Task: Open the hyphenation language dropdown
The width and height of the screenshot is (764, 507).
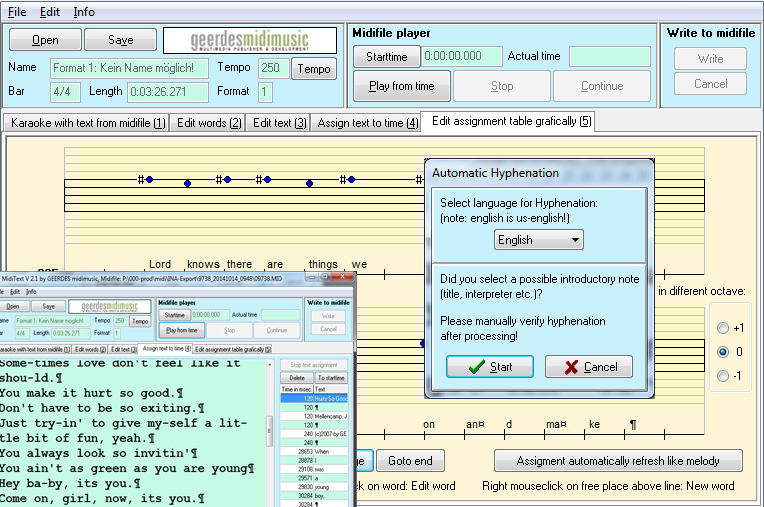Action: click(539, 240)
